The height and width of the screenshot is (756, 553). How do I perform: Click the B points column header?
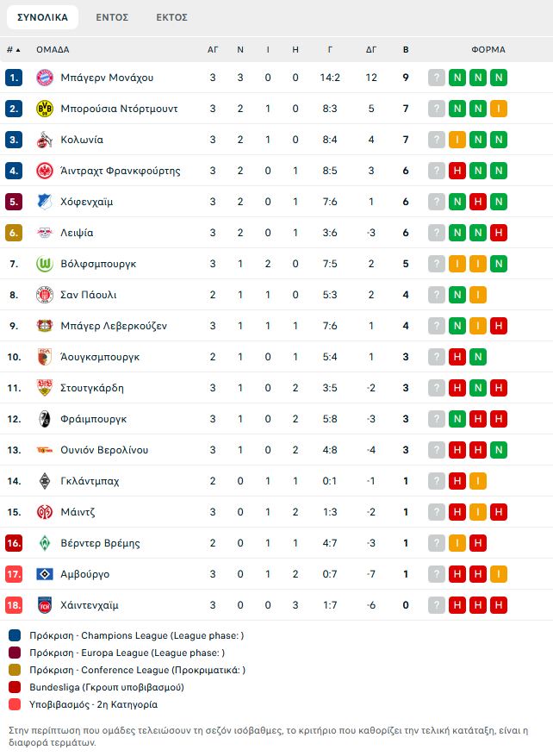(x=406, y=50)
